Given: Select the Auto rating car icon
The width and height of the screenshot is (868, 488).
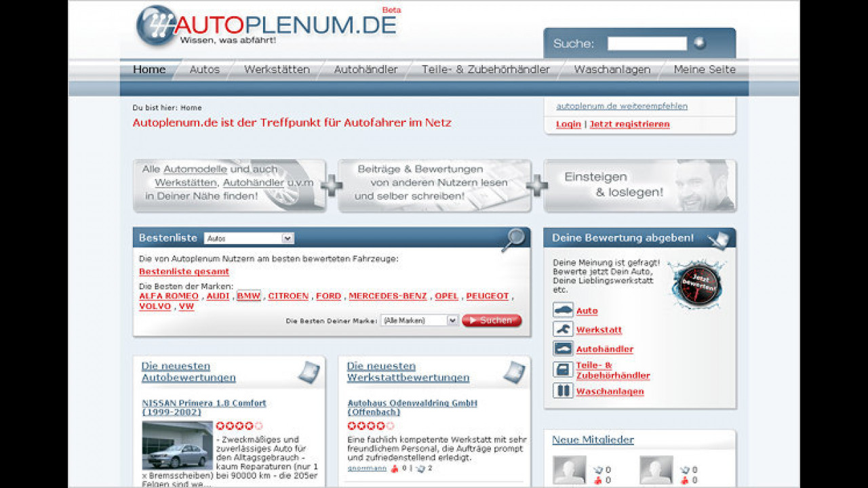Looking at the screenshot, I should (562, 310).
